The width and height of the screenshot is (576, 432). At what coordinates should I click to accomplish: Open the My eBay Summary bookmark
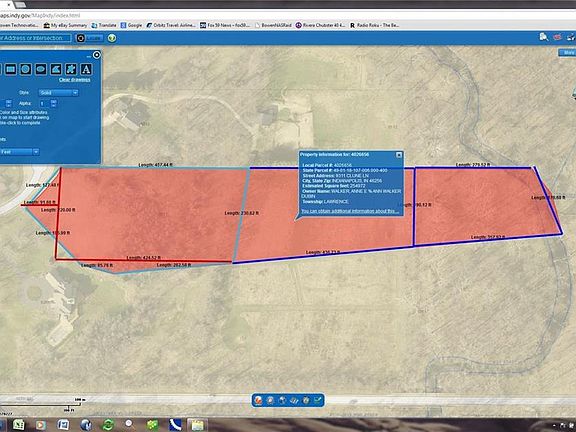tap(65, 25)
